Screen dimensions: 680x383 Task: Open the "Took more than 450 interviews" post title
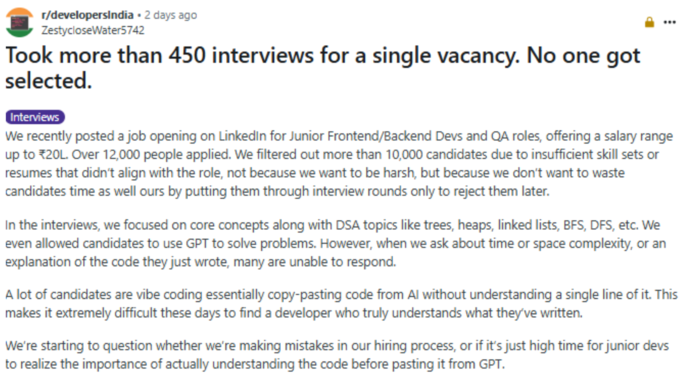[x=323, y=68]
